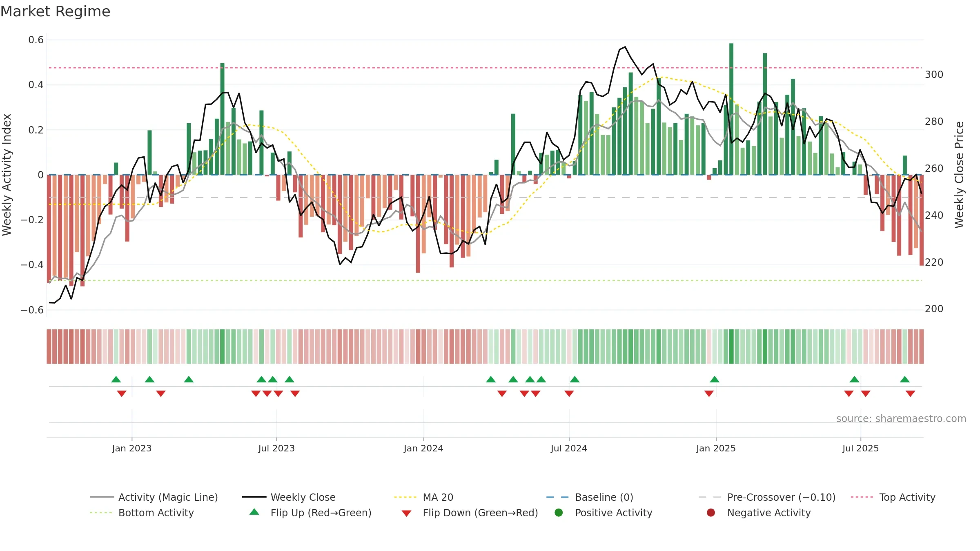Image resolution: width=980 pixels, height=551 pixels.
Task: Click the Market Regime chart title
Action: click(x=55, y=11)
